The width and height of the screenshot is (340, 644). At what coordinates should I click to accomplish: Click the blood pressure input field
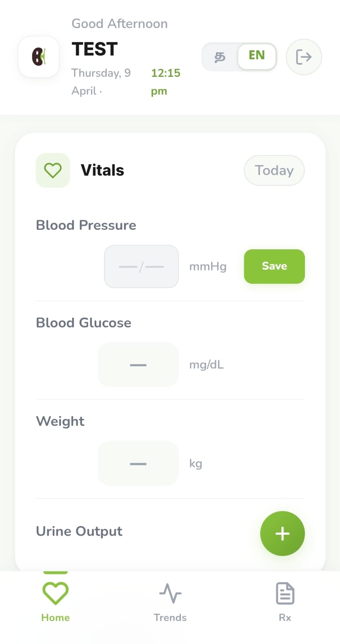(141, 266)
